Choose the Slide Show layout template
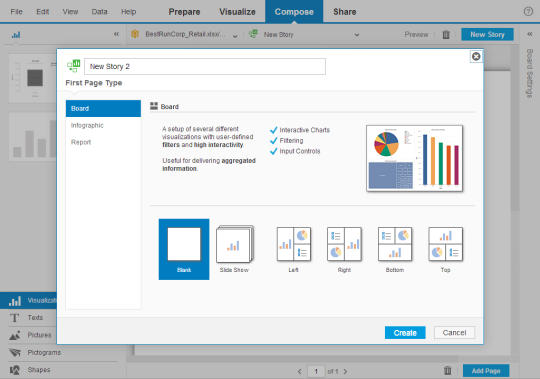Image resolution: width=540 pixels, height=379 pixels. 235,249
